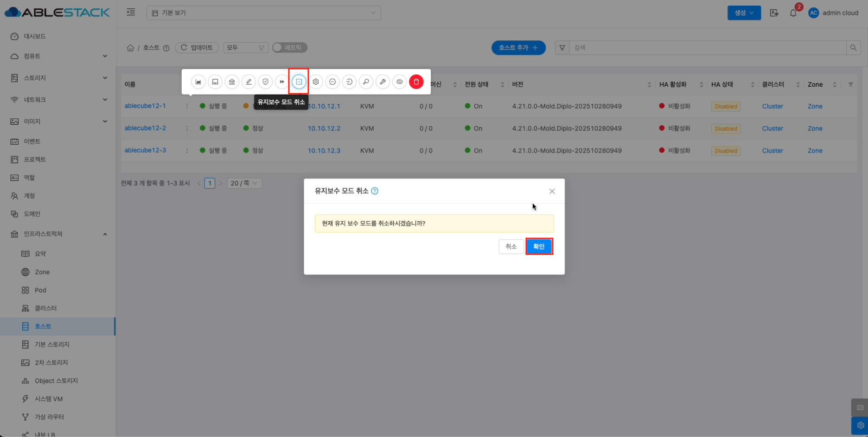Click the gear icon in host toolbar
The image size is (868, 437).
click(316, 82)
